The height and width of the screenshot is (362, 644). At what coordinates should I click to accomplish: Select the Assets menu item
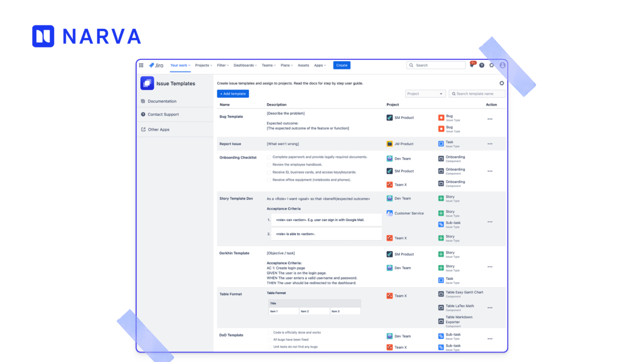coord(303,65)
